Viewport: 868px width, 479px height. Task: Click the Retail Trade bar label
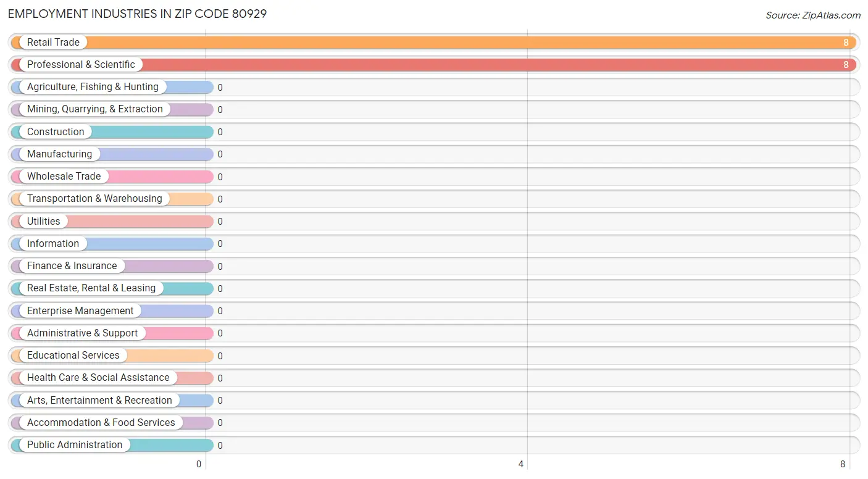pyautogui.click(x=53, y=42)
